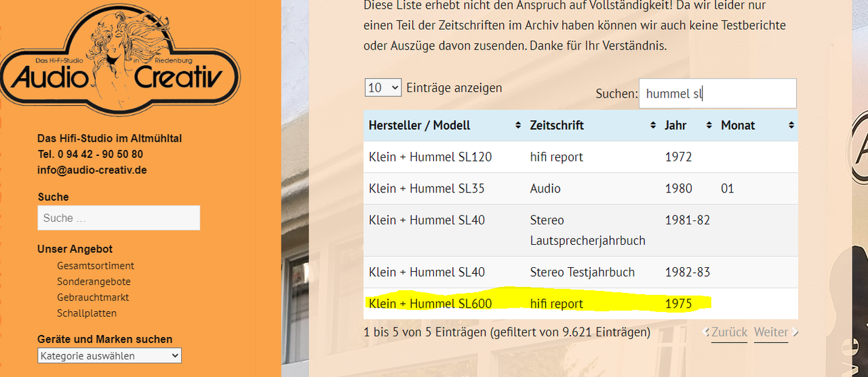The height and width of the screenshot is (377, 868).
Task: Open the Gesamtsortiment link
Action: pyautogui.click(x=96, y=266)
